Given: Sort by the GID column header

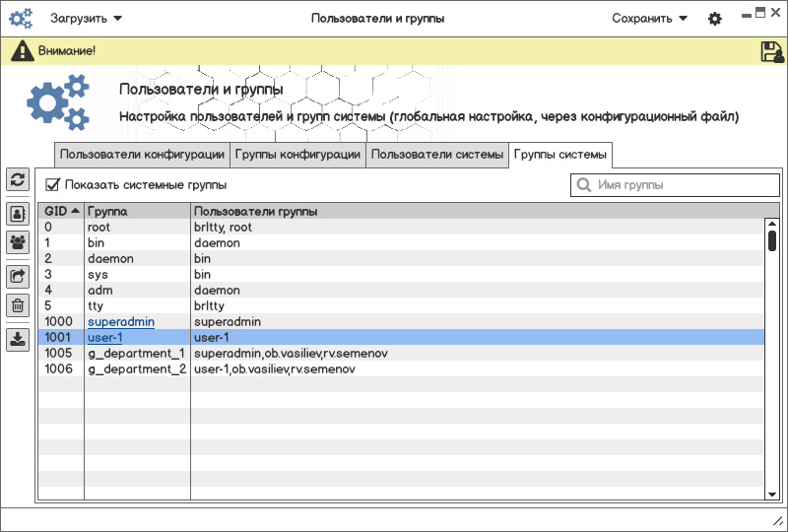Looking at the screenshot, I should (61, 212).
